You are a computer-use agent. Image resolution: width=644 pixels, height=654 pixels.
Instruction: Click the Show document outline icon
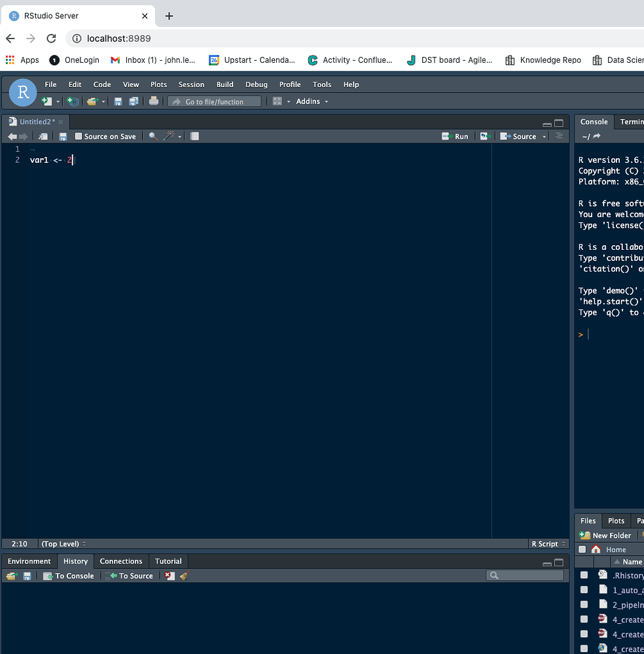[x=560, y=136]
